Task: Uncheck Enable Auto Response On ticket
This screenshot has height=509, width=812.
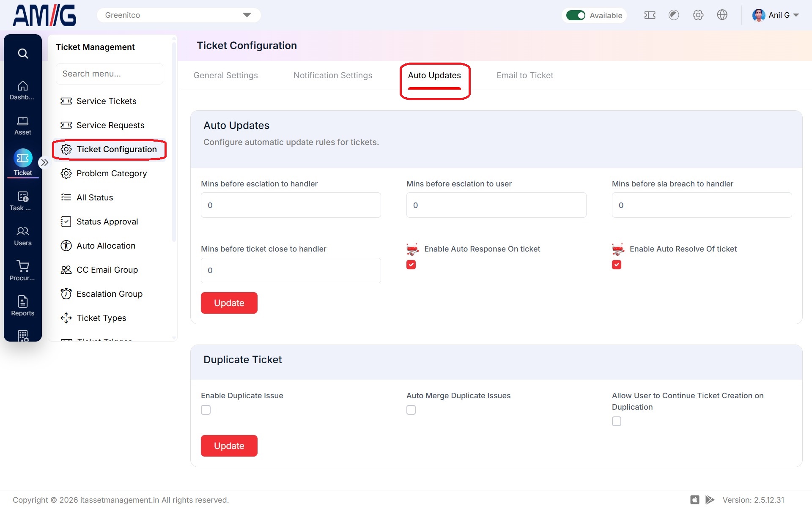Action: click(x=411, y=265)
